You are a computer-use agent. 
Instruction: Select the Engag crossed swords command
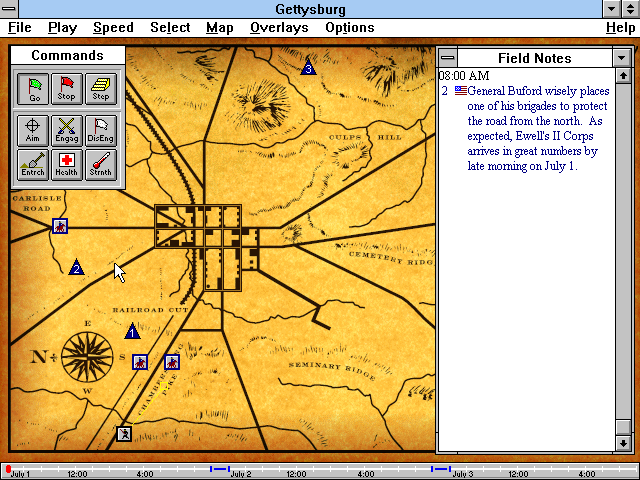[67, 131]
